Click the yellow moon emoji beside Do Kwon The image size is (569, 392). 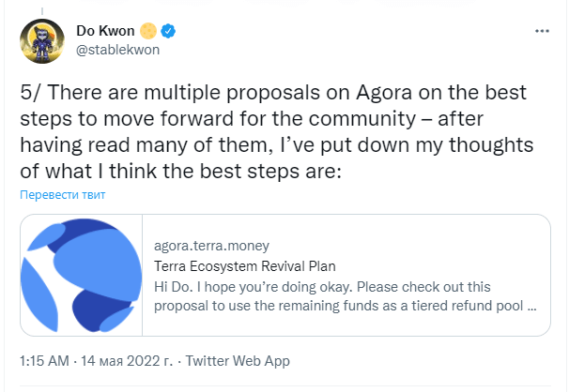tap(148, 31)
